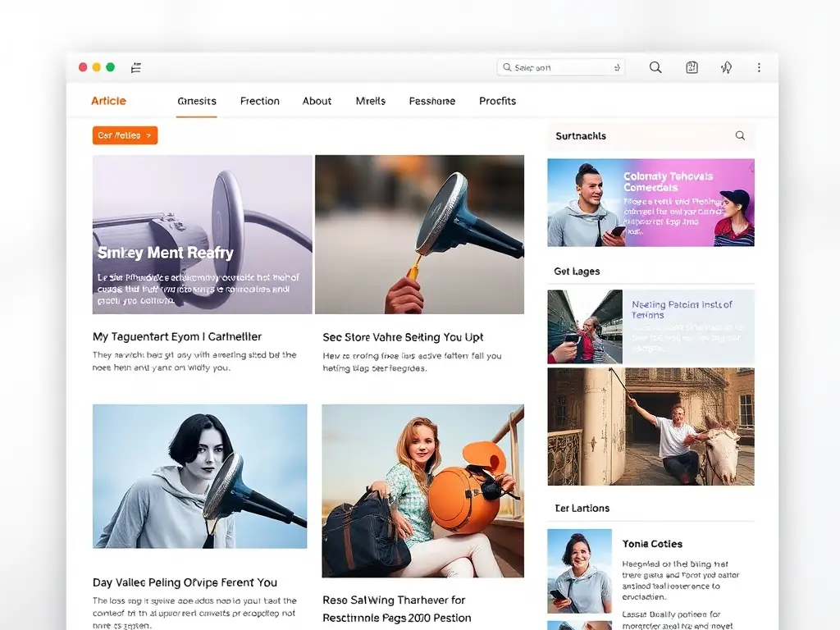The width and height of the screenshot is (840, 630).
Task: Click the magnifier inside the address search field
Action: point(507,67)
